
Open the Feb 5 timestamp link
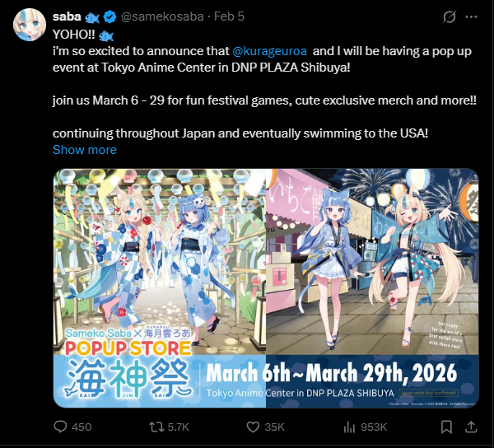tap(229, 16)
